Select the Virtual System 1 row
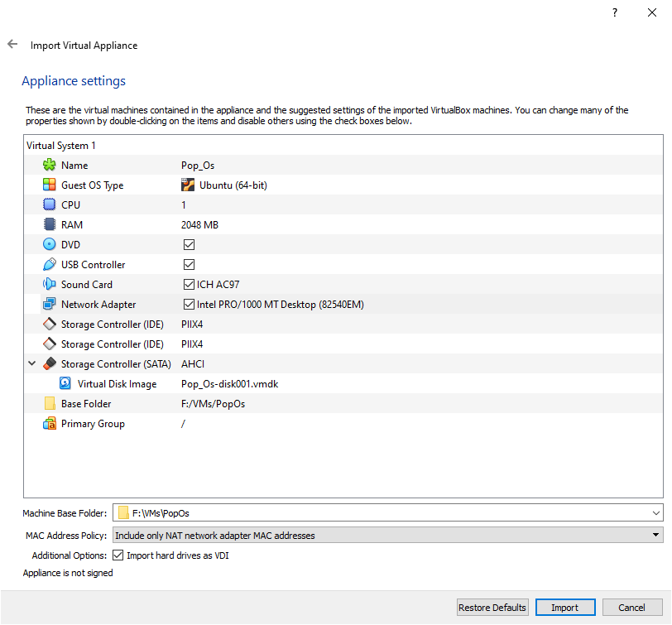The image size is (672, 625). click(343, 146)
